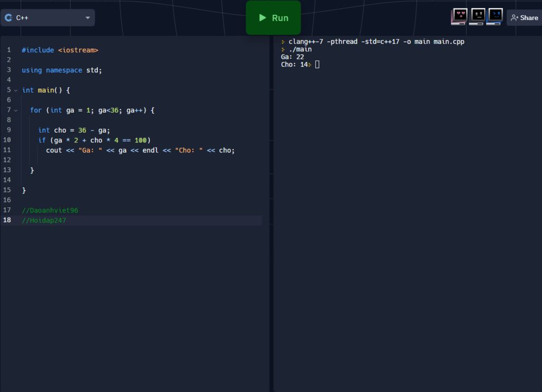The image size is (542, 392).
Task: Click the blue winking computer avatar
Action: point(495,16)
